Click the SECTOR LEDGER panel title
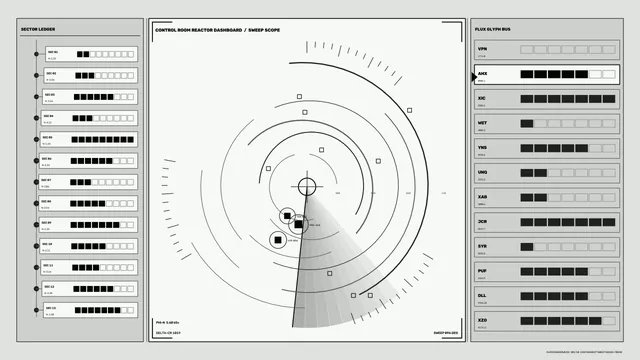Screen dimensions: 640x360 point(38,29)
